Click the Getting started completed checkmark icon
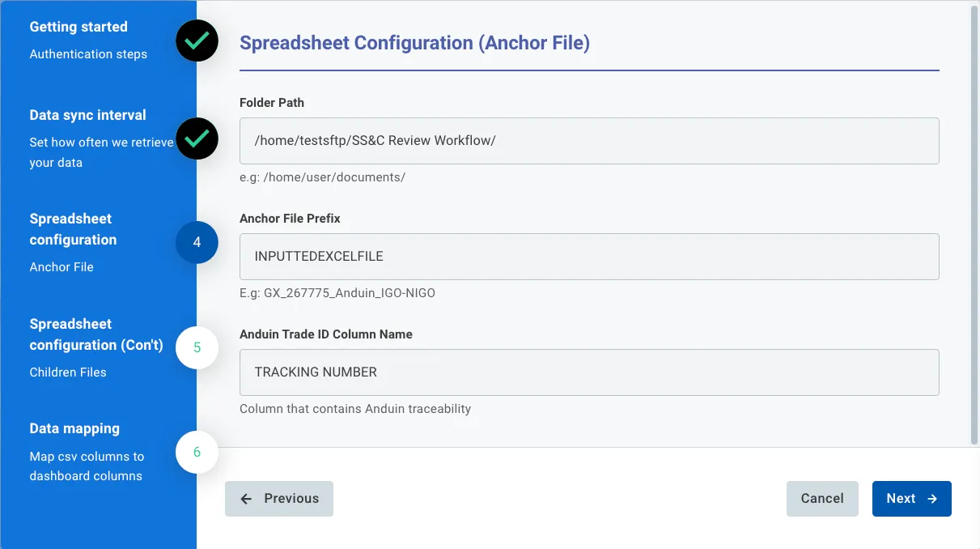Viewport: 980px width, 549px height. click(x=197, y=40)
